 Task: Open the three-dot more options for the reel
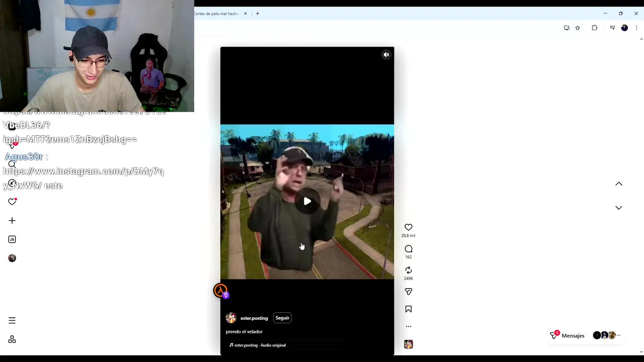tap(409, 326)
